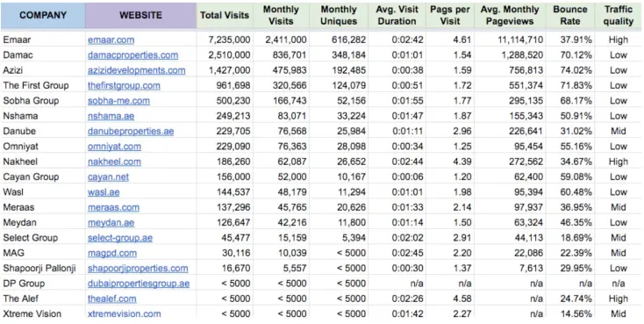Viewport: 644px width, 324px height.
Task: Open the sobha-me.com link
Action: 118,101
